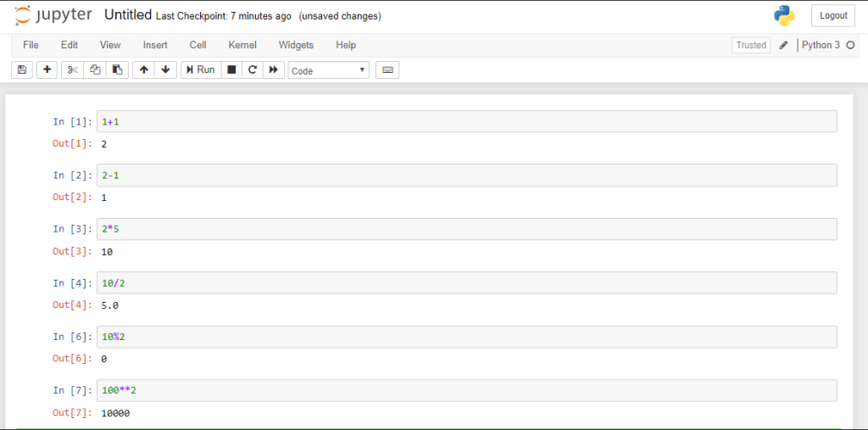This screenshot has width=868, height=430.
Task: Click the Logout button
Action: point(832,15)
